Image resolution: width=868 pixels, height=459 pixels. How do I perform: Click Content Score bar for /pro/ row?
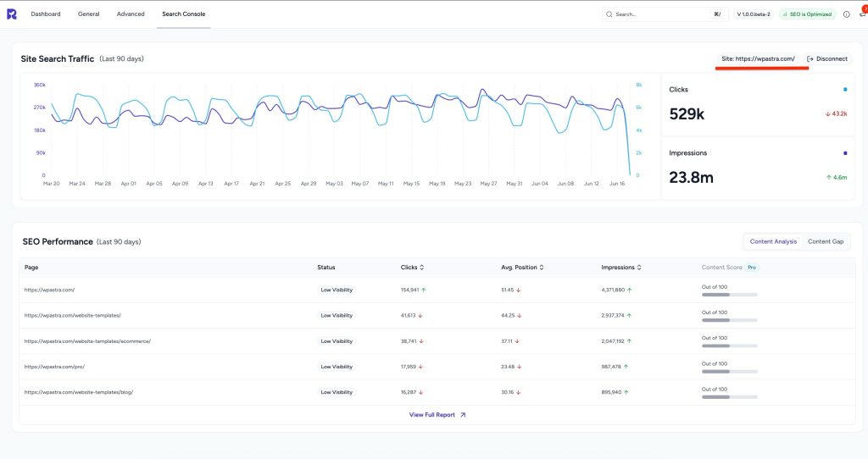(729, 372)
